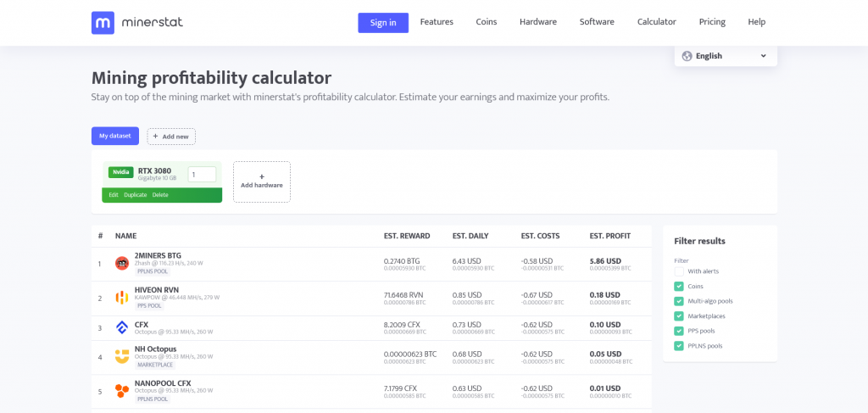Click the Nvidia badge on RTX 3080
Image resolution: width=868 pixels, height=413 pixels.
120,172
